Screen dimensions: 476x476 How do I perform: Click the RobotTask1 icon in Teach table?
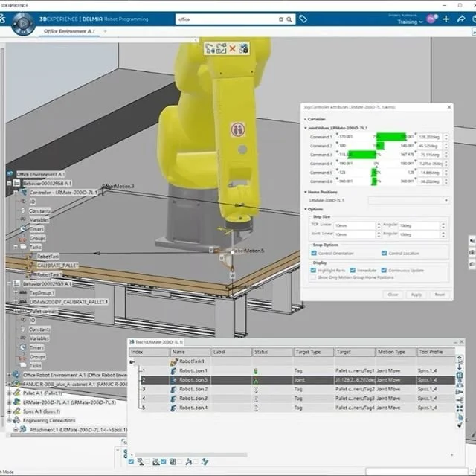pos(174,361)
